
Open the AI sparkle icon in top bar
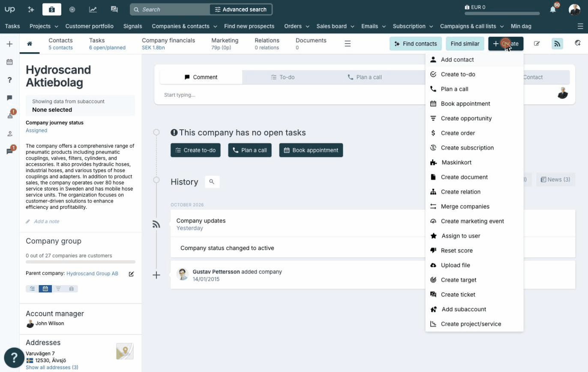[x=31, y=9]
